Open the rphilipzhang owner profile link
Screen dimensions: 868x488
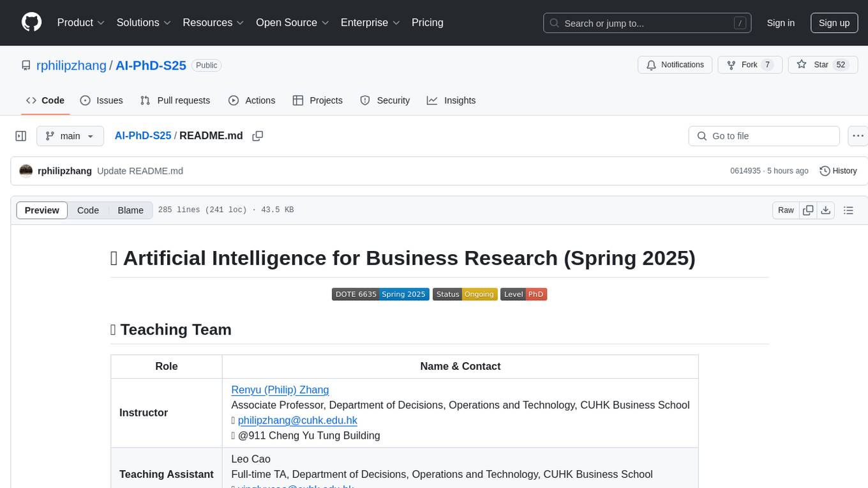71,65
